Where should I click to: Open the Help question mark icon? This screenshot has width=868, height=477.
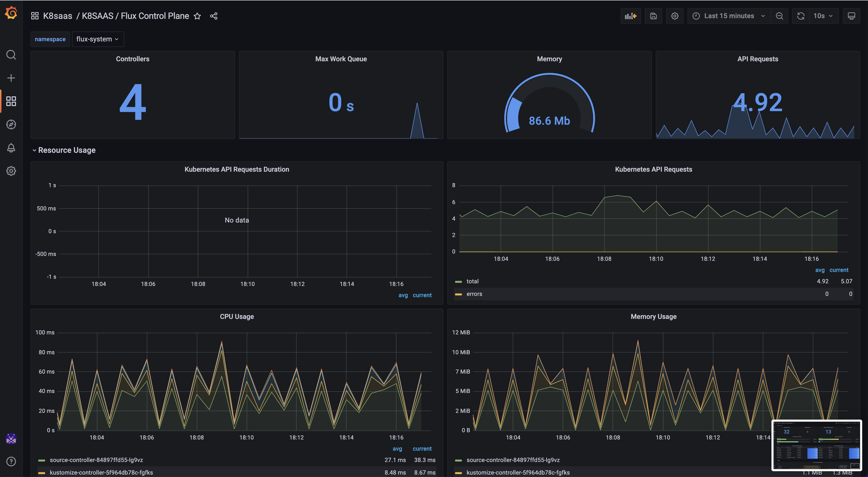tap(11, 462)
